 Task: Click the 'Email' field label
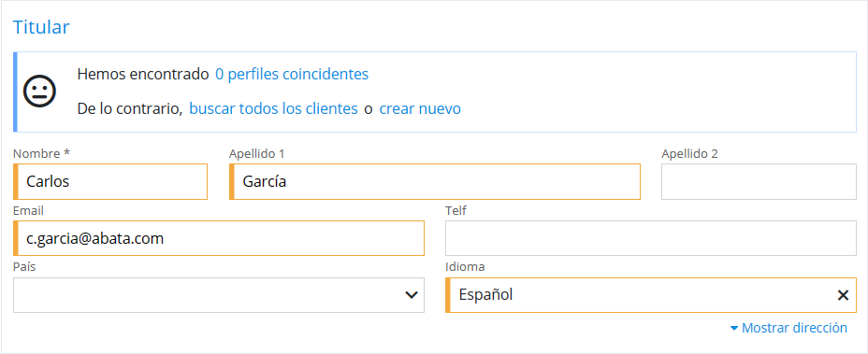click(28, 211)
